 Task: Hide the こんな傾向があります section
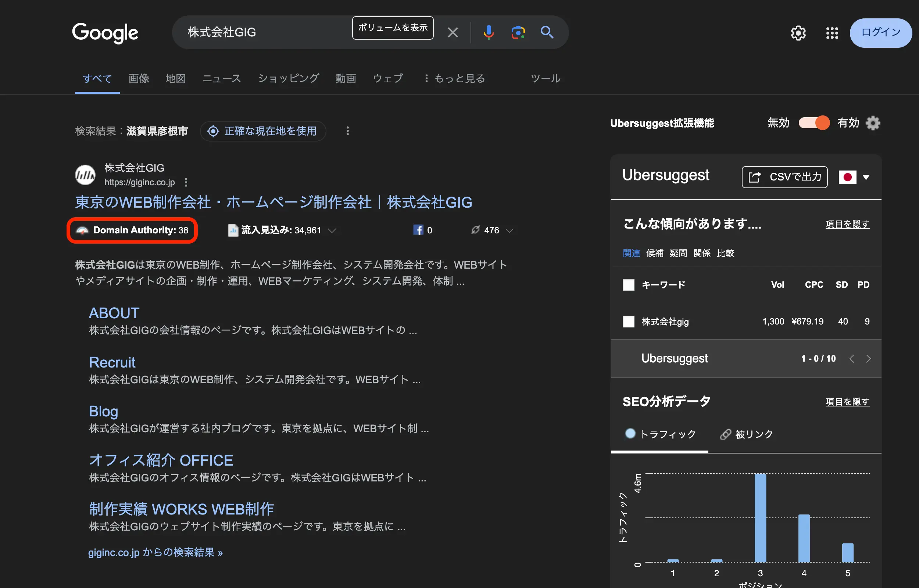[847, 224]
